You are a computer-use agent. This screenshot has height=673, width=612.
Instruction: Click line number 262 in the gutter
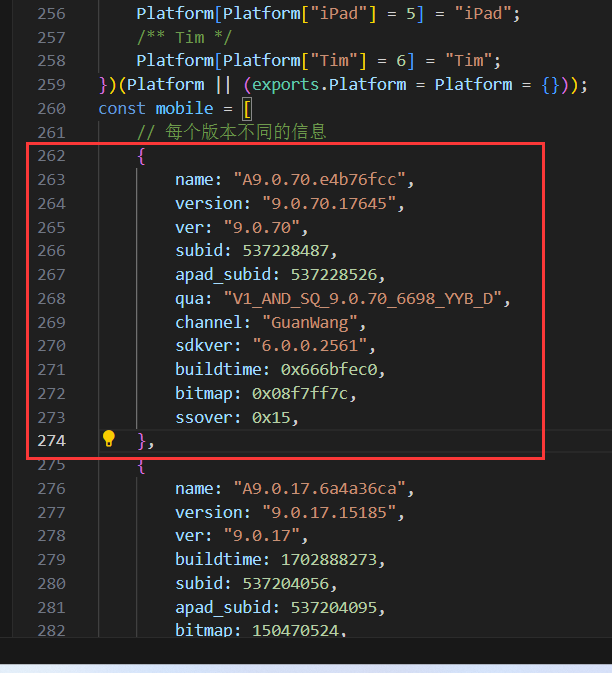(49, 156)
